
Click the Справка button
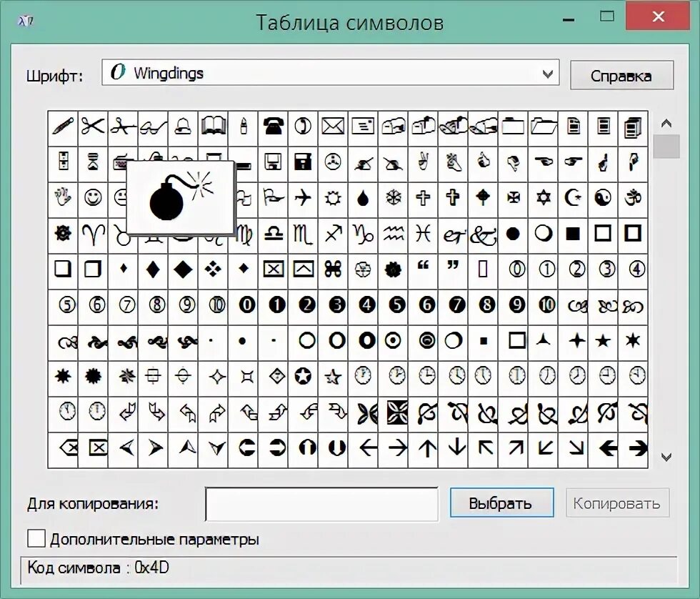pyautogui.click(x=621, y=75)
